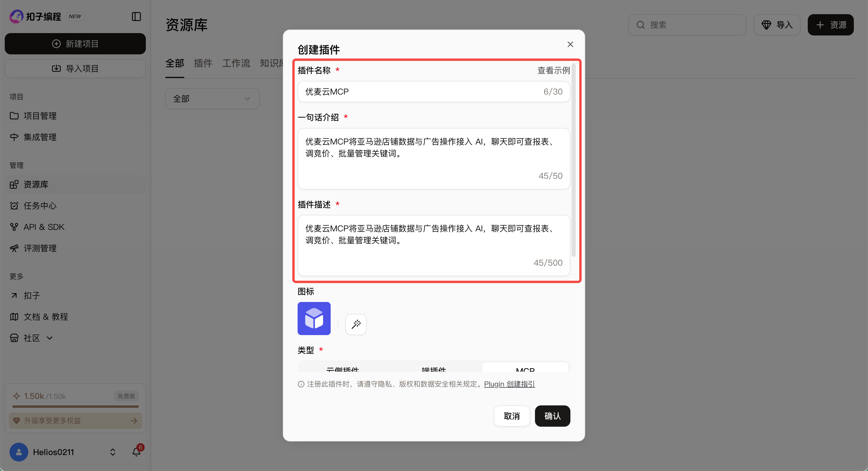Viewport: 868px width, 471px height.
Task: Click the 文档 & 教程 book icon
Action: coord(14,316)
